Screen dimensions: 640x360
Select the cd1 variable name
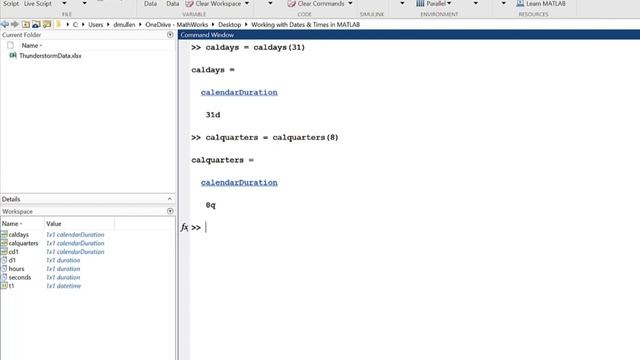[x=13, y=252]
